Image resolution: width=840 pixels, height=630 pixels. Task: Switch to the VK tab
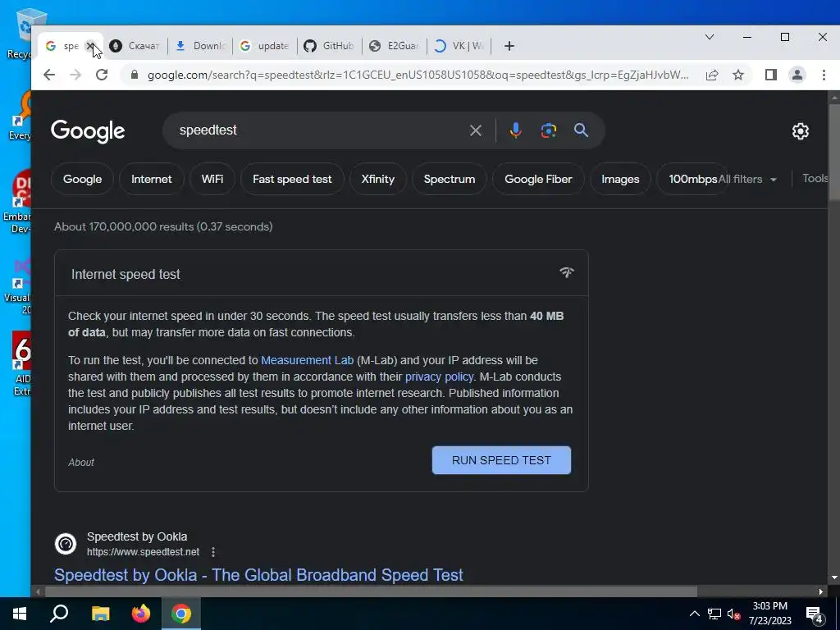point(459,46)
